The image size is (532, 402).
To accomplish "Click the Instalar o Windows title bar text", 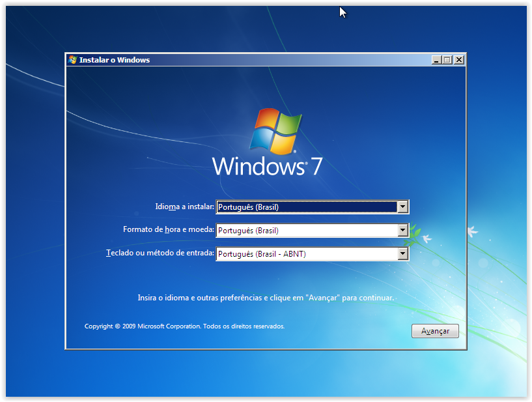I will point(115,60).
